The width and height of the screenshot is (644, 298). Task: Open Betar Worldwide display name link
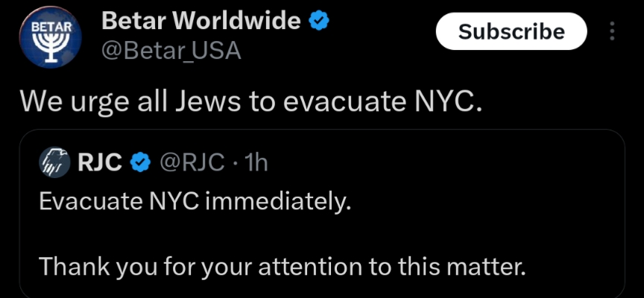coord(200,22)
